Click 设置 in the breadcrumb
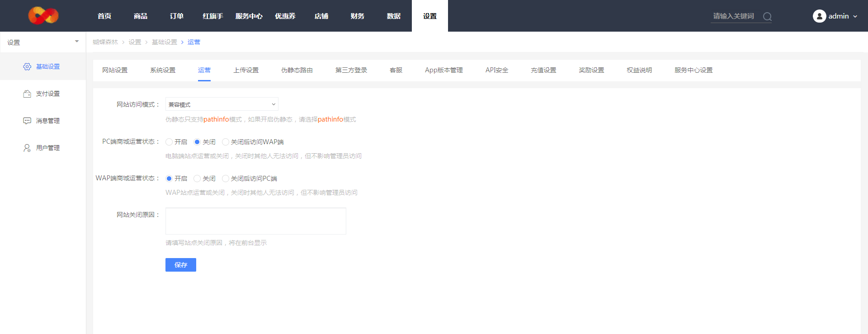The height and width of the screenshot is (334, 868). pos(135,42)
